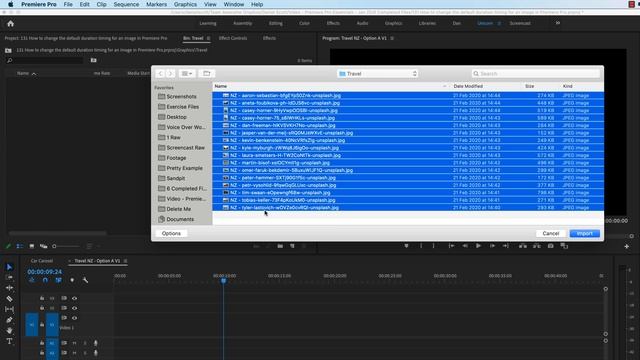Click the Lift button
The height and width of the screenshot is (360, 640).
523,246
